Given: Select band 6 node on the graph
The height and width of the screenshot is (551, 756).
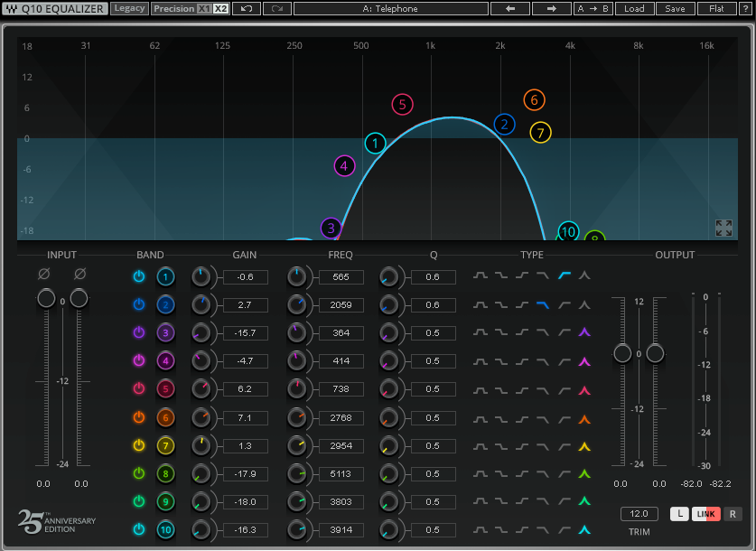Looking at the screenshot, I should click(x=534, y=99).
